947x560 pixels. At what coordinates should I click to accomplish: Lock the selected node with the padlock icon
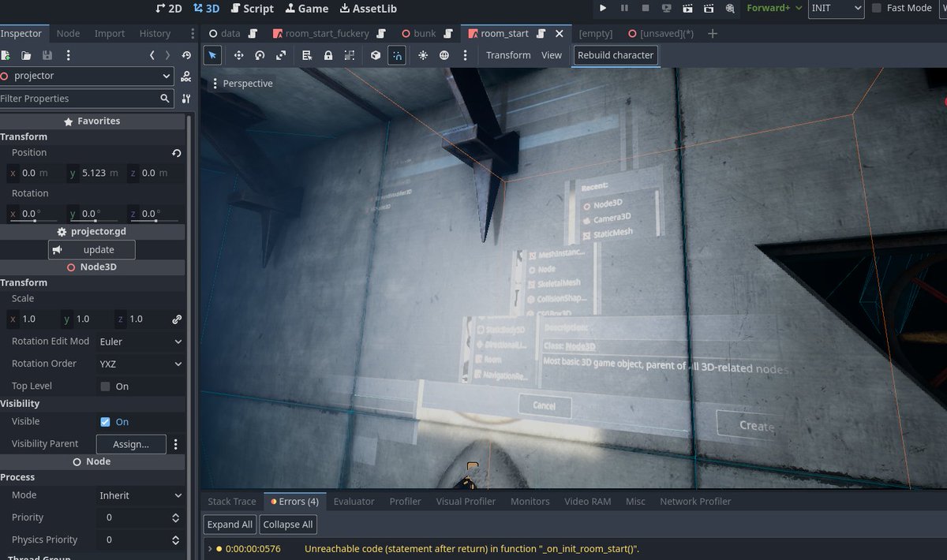pos(328,55)
